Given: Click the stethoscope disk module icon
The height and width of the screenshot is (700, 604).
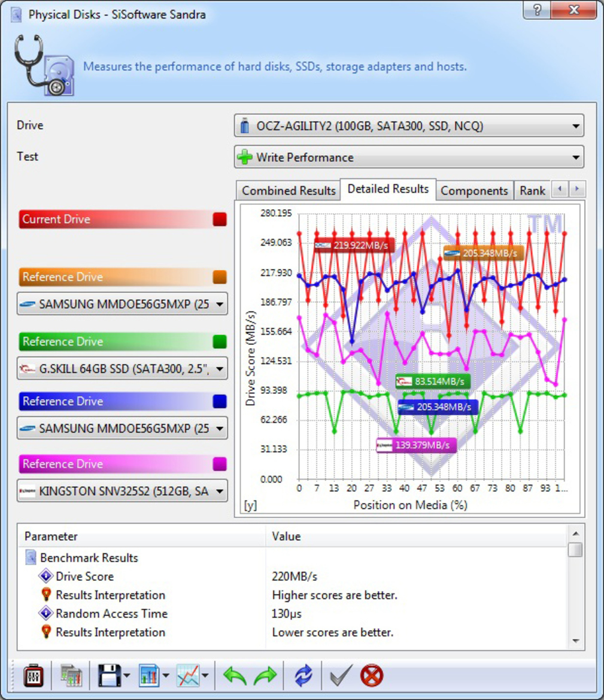Looking at the screenshot, I should pyautogui.click(x=44, y=65).
